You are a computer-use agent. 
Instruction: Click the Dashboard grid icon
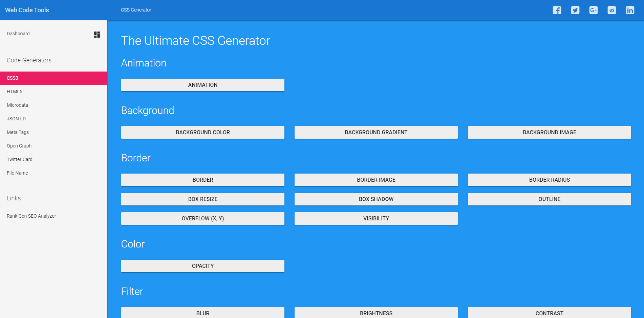(x=97, y=35)
